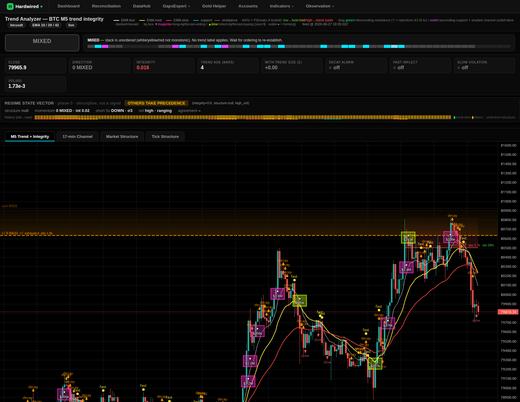Open the Dashboard page
This screenshot has height=402, width=520.
click(68, 6)
